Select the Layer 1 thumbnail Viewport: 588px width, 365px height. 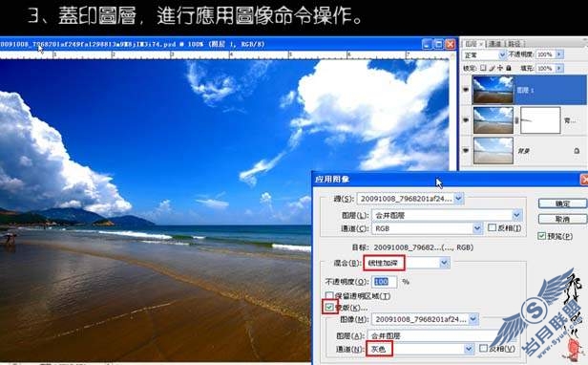coord(493,90)
